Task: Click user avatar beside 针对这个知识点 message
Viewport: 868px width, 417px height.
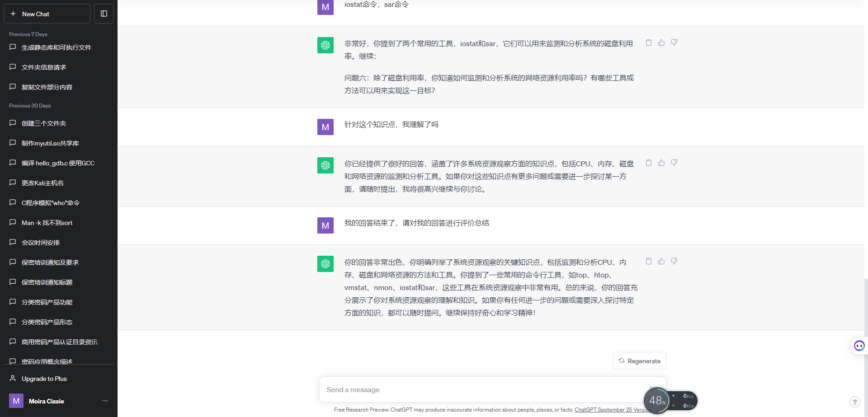Action: [325, 127]
